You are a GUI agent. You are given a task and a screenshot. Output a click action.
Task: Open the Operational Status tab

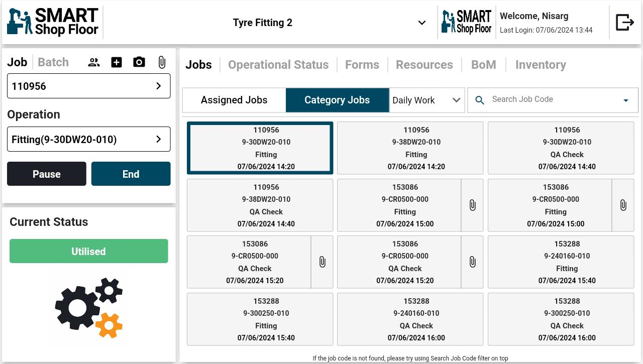pyautogui.click(x=278, y=65)
